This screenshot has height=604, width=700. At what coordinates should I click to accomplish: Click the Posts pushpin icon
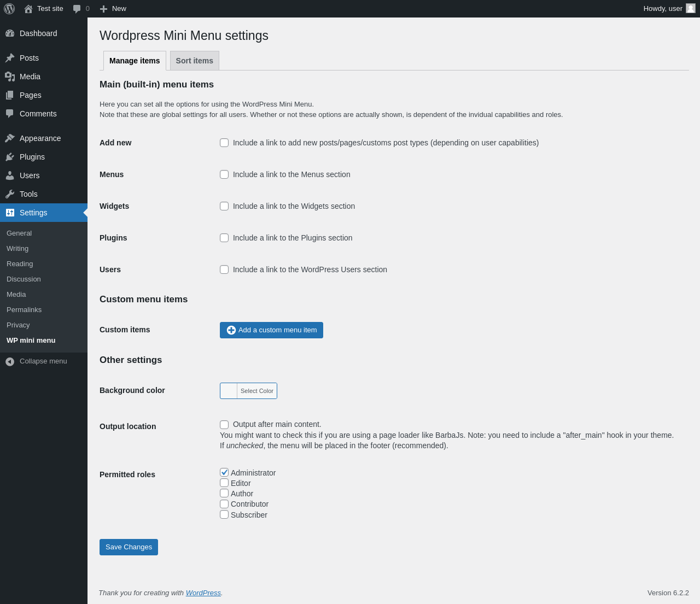coord(10,58)
